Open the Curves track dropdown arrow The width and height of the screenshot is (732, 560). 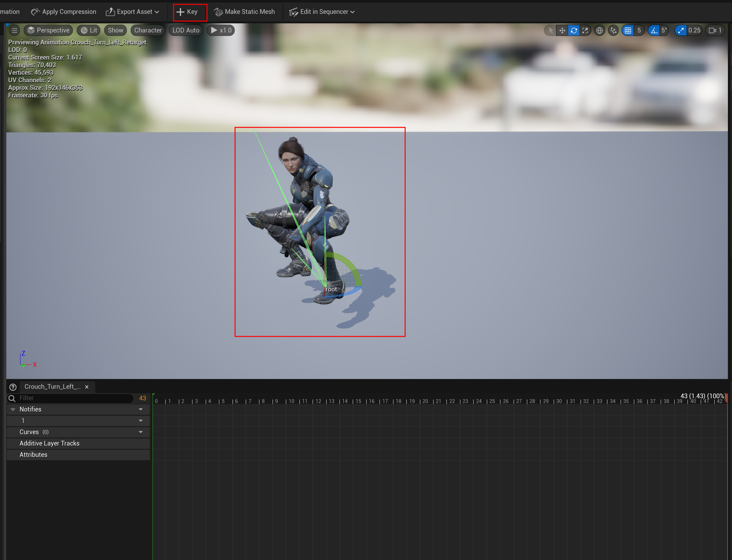click(140, 432)
